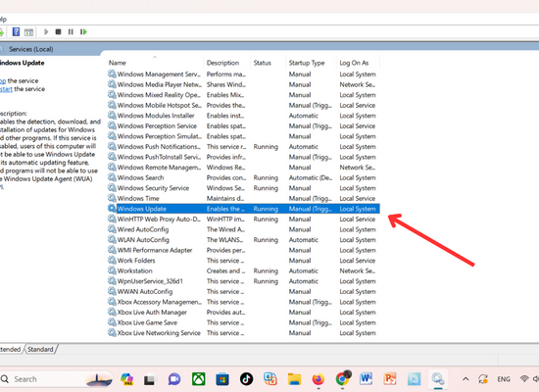Click Running status of Windows Search
Image resolution: width=539 pixels, height=392 pixels.
click(266, 177)
